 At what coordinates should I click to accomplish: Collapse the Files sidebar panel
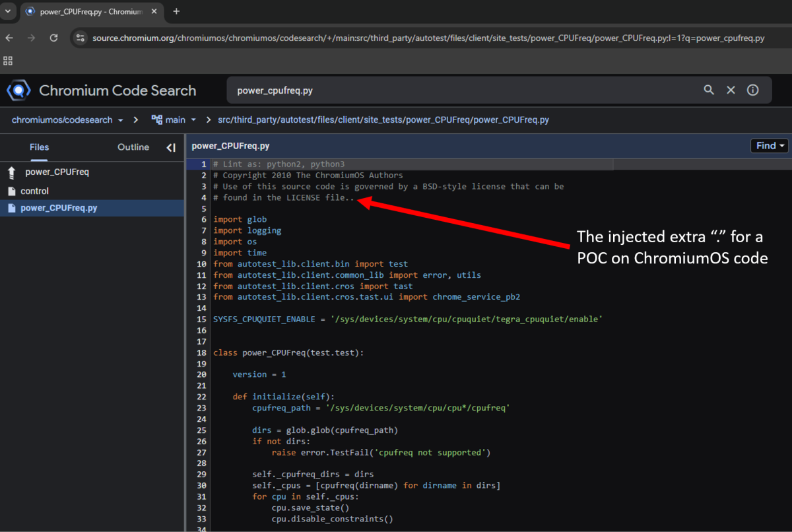coord(170,147)
